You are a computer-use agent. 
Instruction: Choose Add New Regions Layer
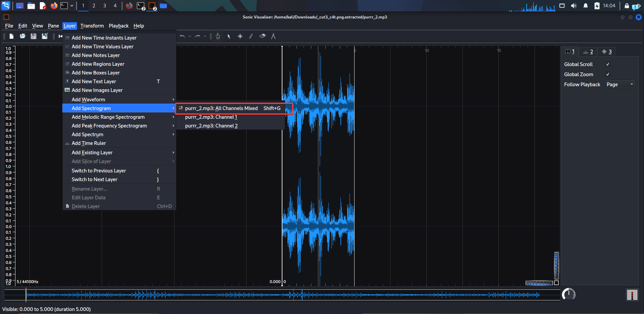click(x=119, y=64)
